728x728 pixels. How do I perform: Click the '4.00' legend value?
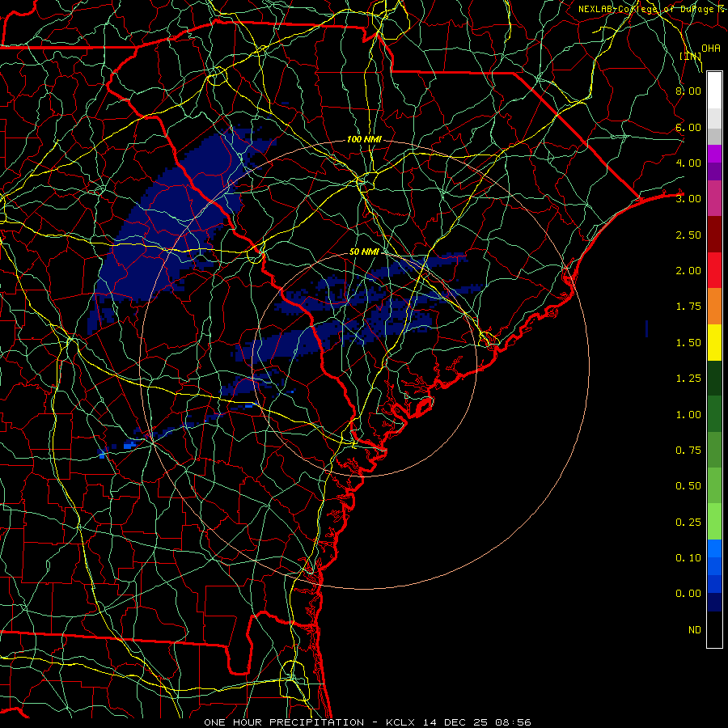click(x=688, y=163)
